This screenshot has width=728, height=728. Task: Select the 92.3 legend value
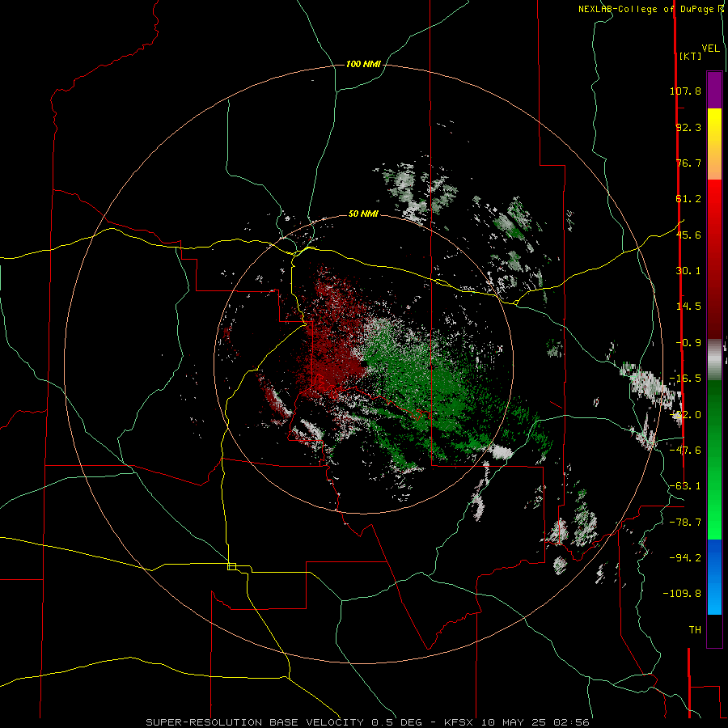(x=688, y=127)
